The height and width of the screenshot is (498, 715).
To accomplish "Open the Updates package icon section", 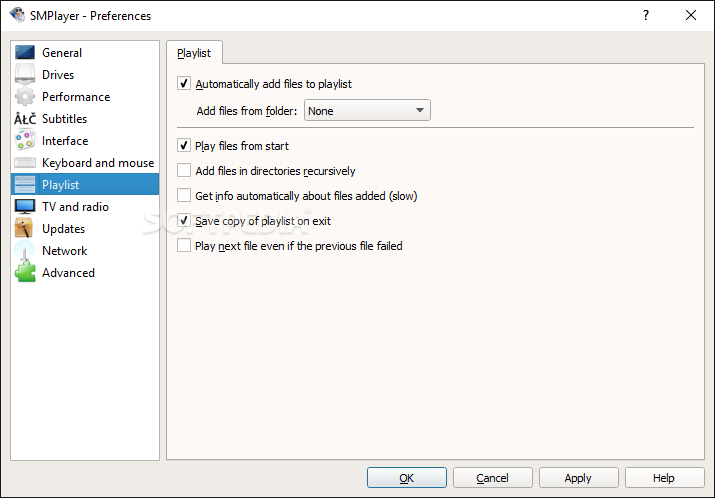I will [25, 229].
